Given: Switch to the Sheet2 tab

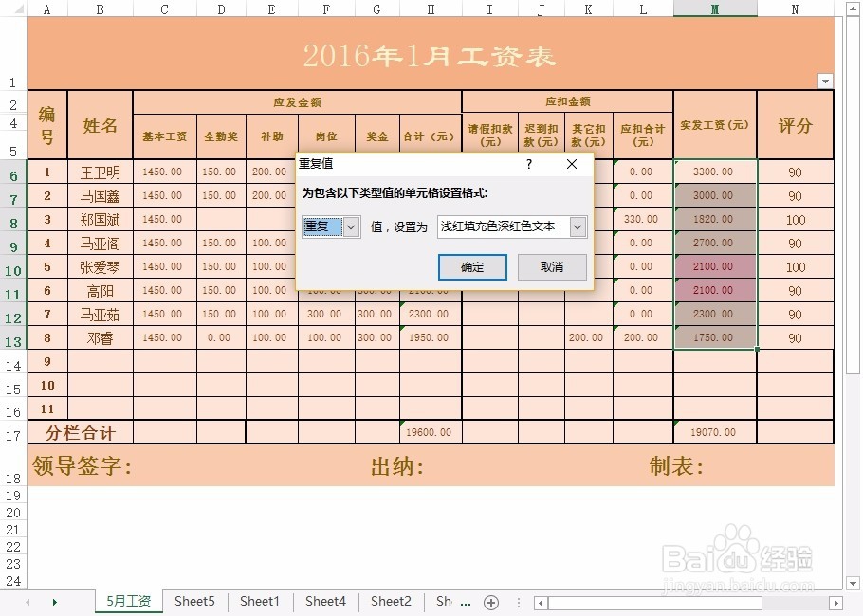Looking at the screenshot, I should click(x=390, y=601).
